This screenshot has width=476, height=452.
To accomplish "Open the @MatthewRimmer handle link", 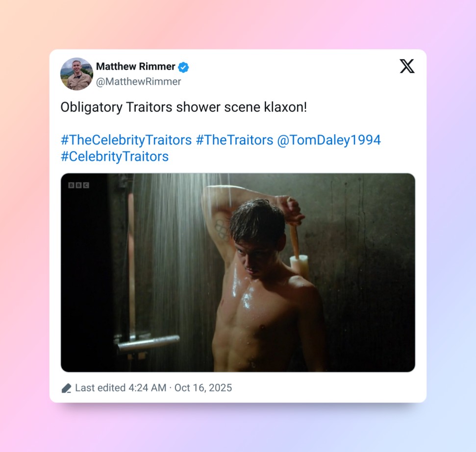I will [x=138, y=82].
